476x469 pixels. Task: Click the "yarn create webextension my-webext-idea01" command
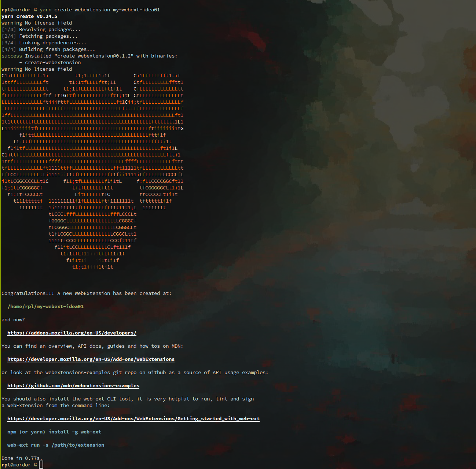tap(99, 10)
